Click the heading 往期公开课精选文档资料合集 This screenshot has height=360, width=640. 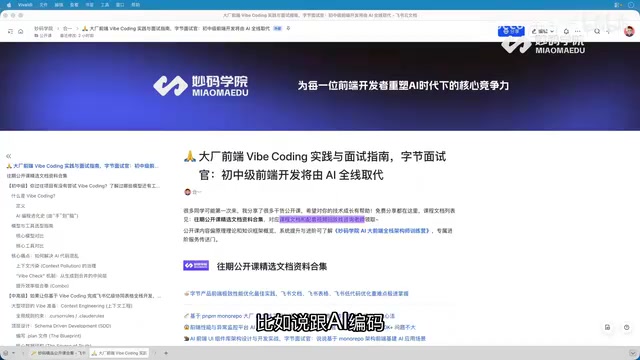272,267
